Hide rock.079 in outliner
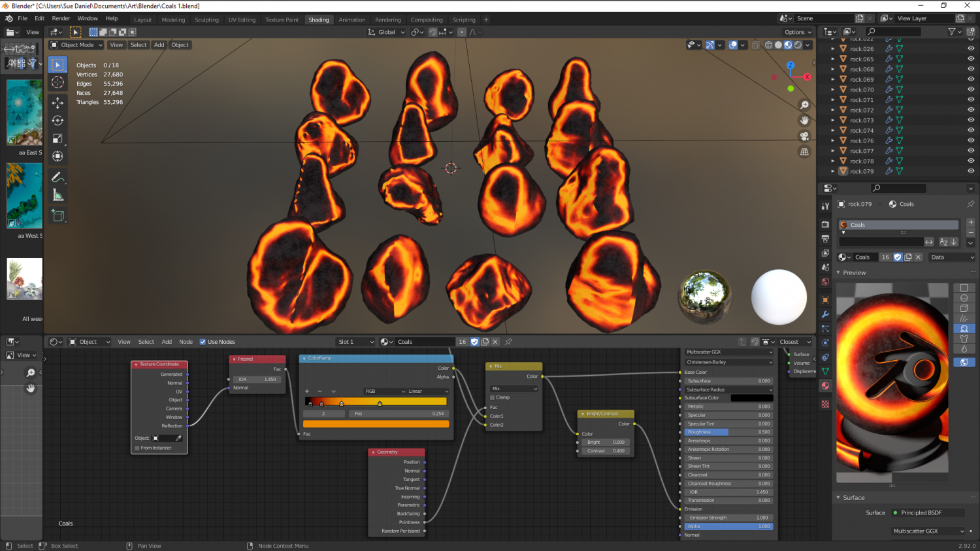The image size is (980, 551). pyautogui.click(x=970, y=171)
